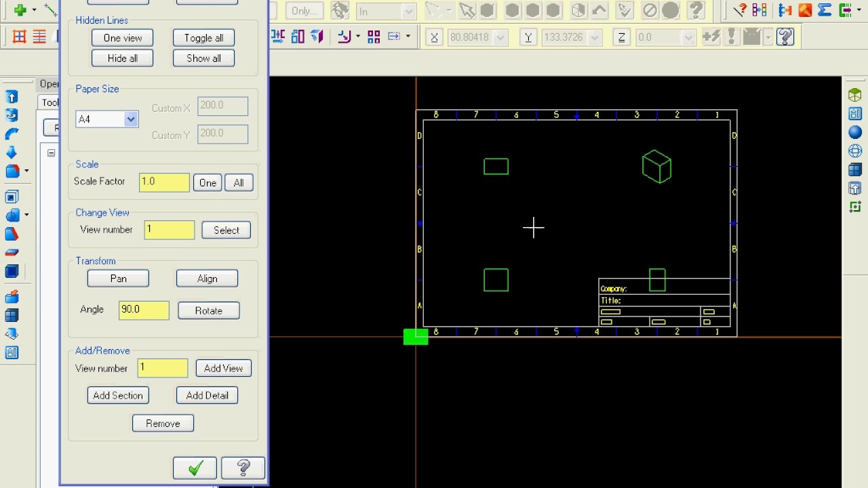Screen dimensions: 868x488
Task: Switch to the Ope tab behind the dialog
Action: coord(47,84)
